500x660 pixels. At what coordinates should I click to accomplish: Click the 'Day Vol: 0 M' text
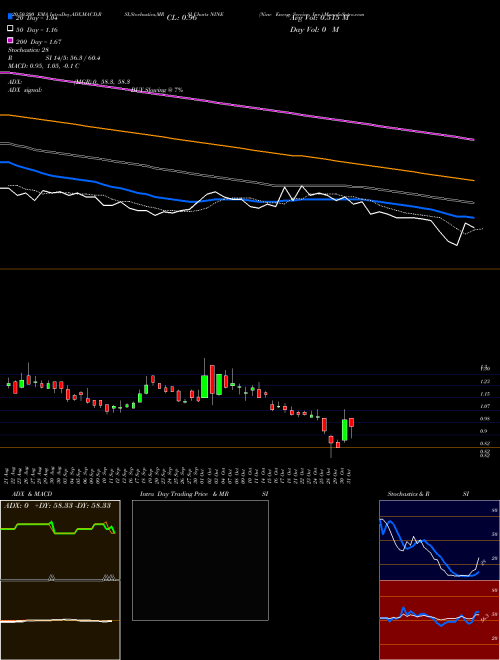pos(314,29)
